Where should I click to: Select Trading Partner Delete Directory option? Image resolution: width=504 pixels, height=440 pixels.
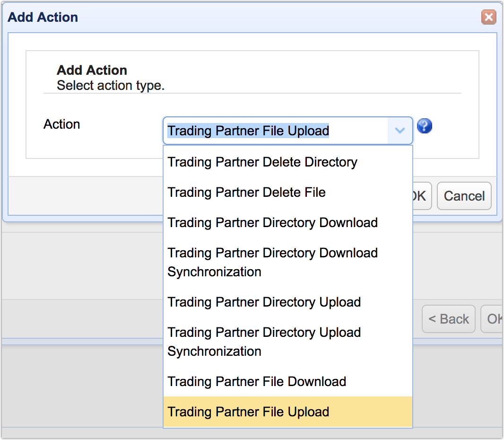point(288,162)
